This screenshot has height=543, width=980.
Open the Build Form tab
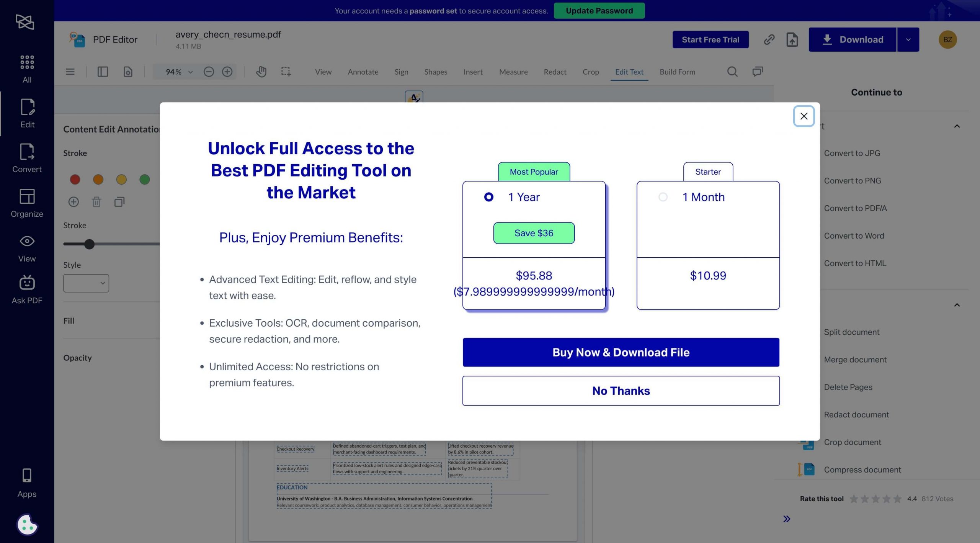677,72
